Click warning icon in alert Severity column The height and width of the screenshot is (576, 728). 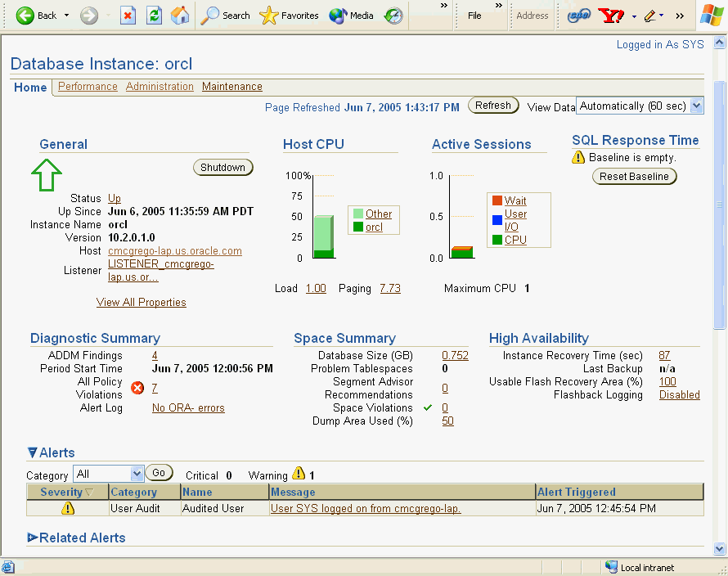pyautogui.click(x=69, y=508)
